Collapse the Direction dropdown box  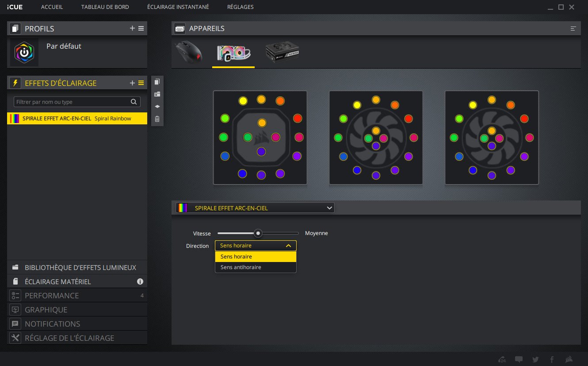tap(256, 246)
